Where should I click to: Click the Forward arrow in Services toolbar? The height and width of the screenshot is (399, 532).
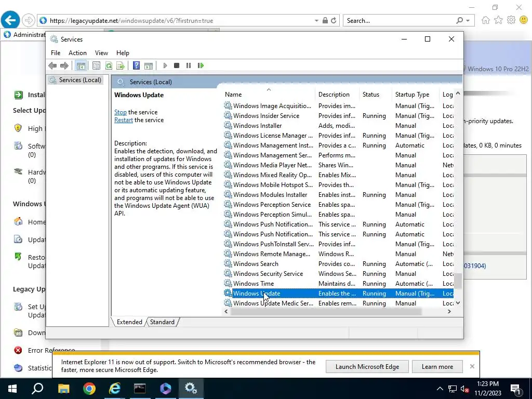[64, 65]
